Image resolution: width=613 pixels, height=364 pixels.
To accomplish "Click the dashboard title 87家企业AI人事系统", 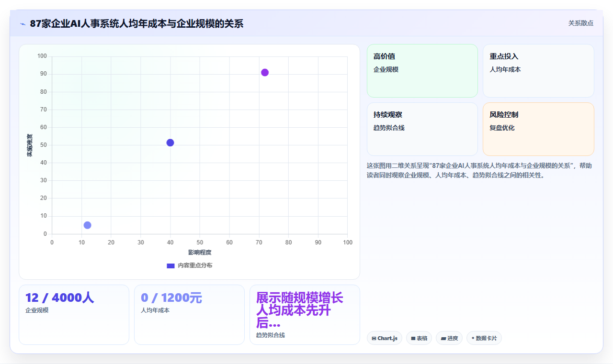I will click(136, 23).
